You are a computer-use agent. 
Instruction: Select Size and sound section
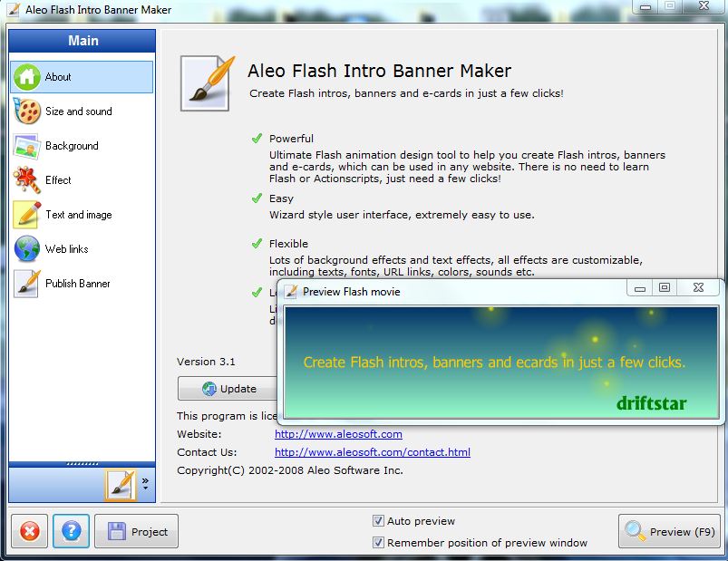point(82,111)
